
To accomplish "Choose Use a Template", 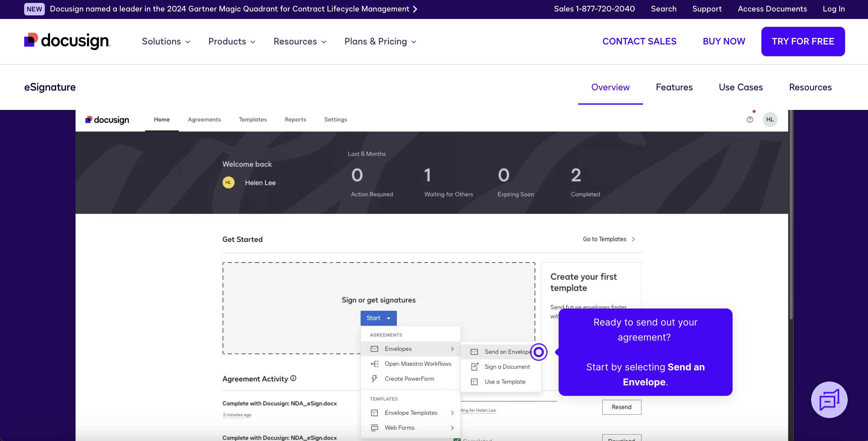I will (501, 382).
